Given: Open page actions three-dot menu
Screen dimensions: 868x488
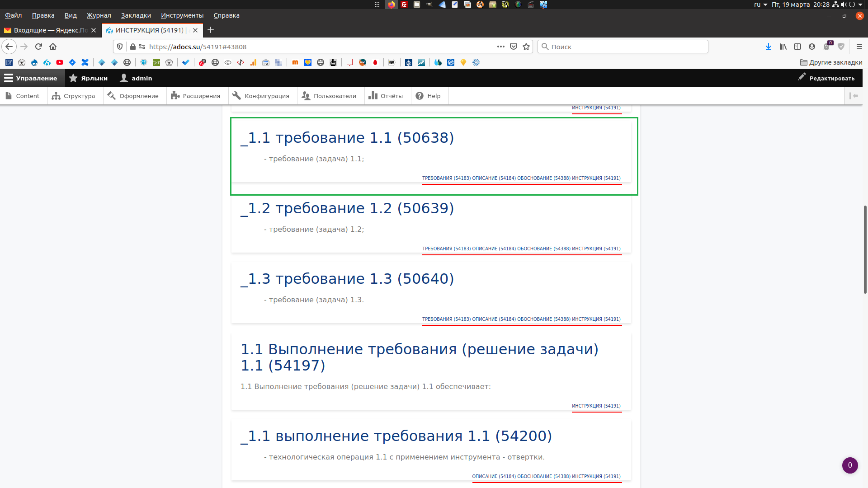Looking at the screenshot, I should click(500, 47).
